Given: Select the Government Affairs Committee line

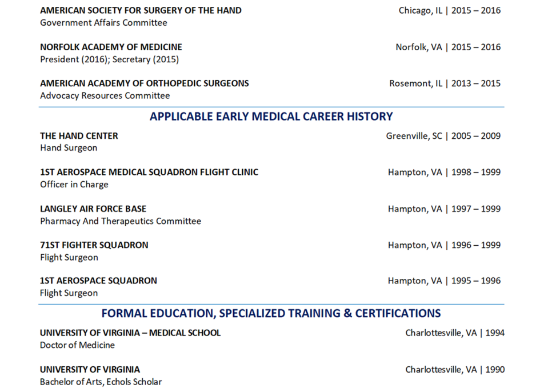Looking at the screenshot, I should coord(103,22).
